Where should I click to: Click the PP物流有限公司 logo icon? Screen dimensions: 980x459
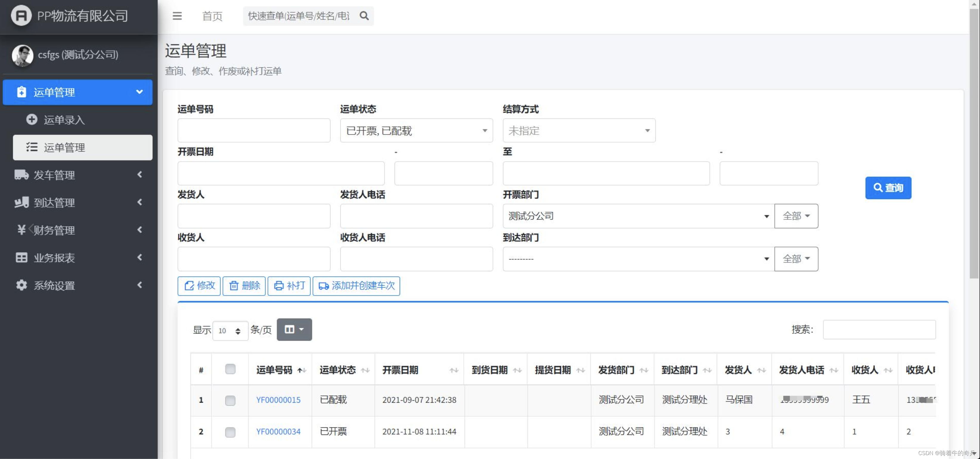click(x=21, y=15)
